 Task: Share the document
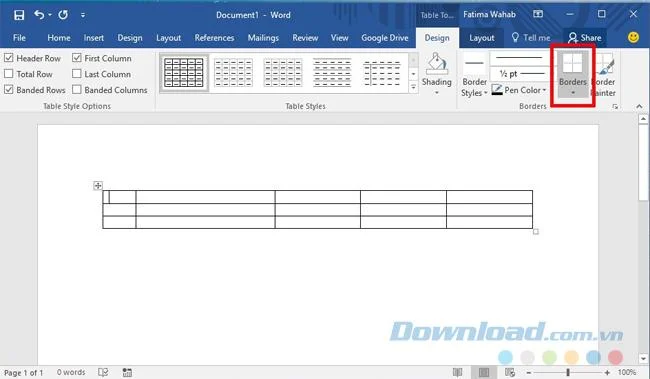[585, 38]
